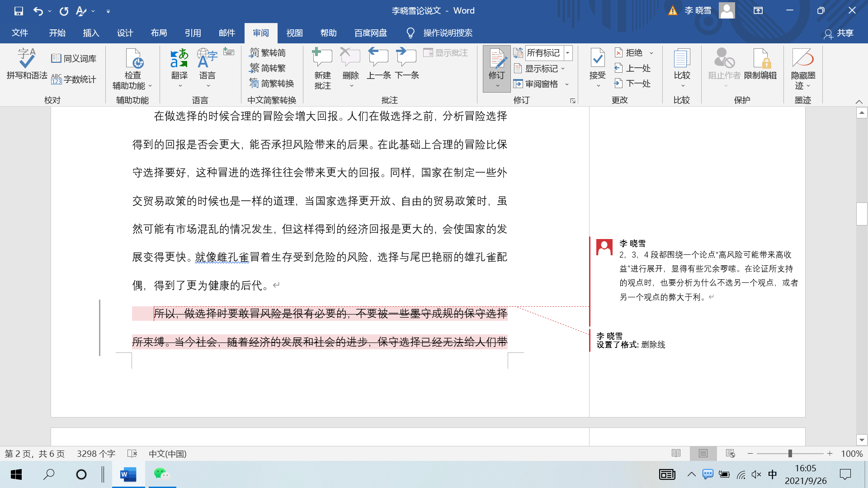The image size is (868, 488).
Task: Undo the last action
Action: coord(38,11)
